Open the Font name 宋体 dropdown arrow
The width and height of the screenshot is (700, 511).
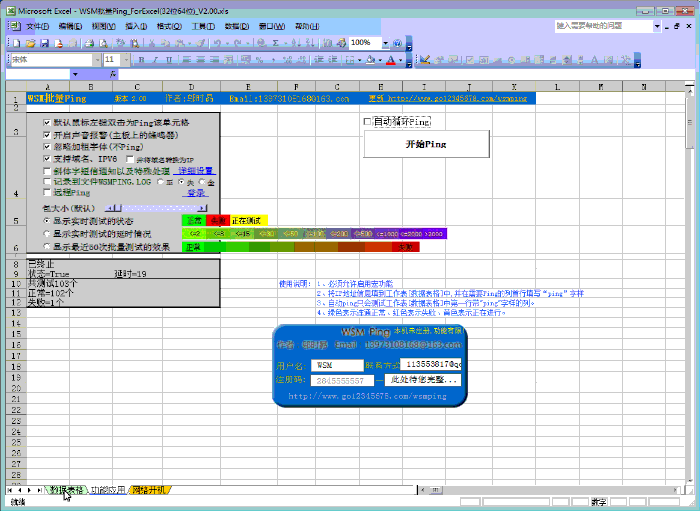point(97,60)
